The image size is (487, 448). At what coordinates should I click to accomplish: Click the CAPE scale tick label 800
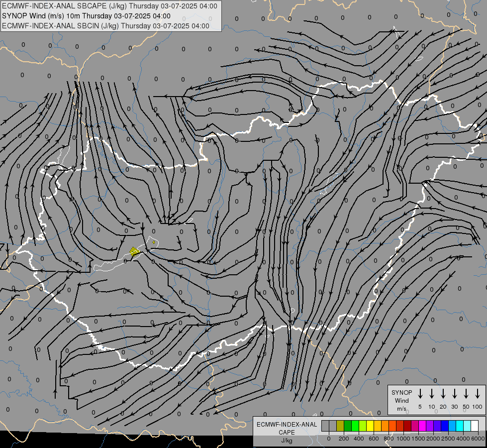point(389,439)
